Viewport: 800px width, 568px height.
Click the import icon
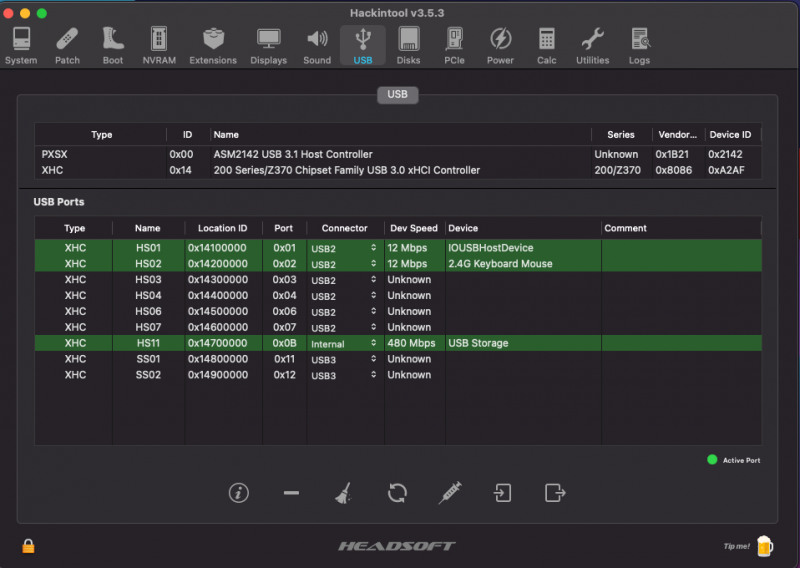pyautogui.click(x=502, y=492)
